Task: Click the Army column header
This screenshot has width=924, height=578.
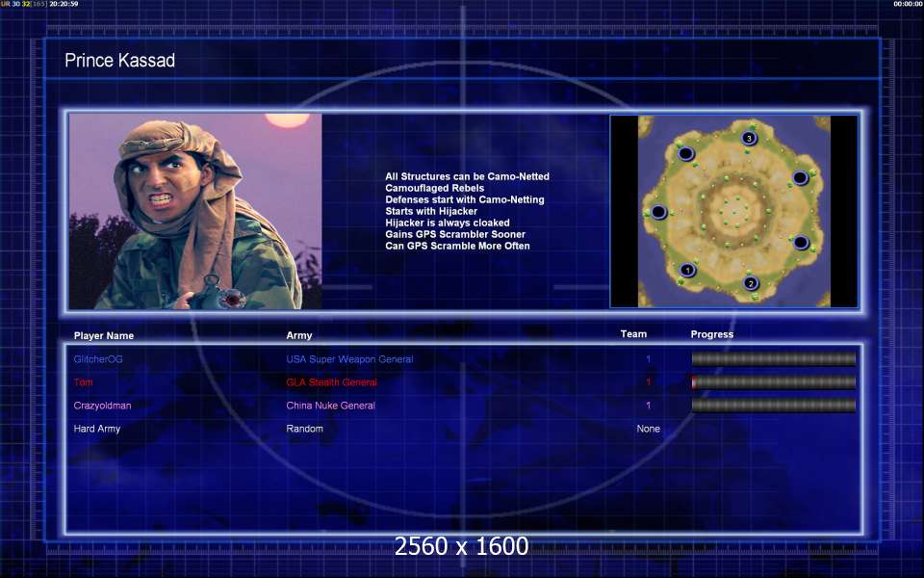Action: (x=299, y=335)
